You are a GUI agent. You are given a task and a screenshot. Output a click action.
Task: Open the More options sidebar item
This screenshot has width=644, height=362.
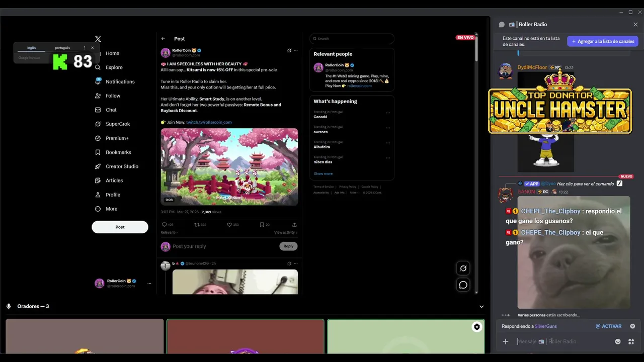pyautogui.click(x=106, y=209)
